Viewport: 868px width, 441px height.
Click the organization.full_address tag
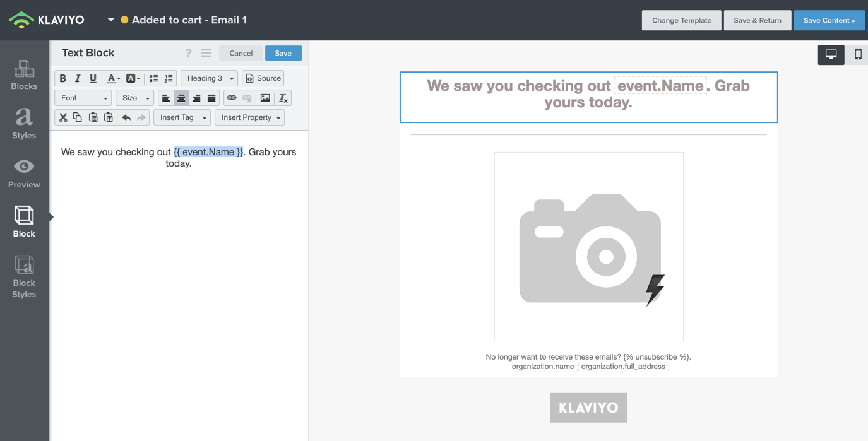tap(623, 367)
